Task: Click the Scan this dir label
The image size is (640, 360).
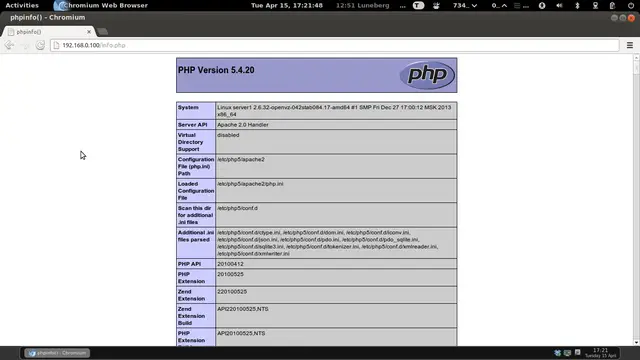Action: 196,215
